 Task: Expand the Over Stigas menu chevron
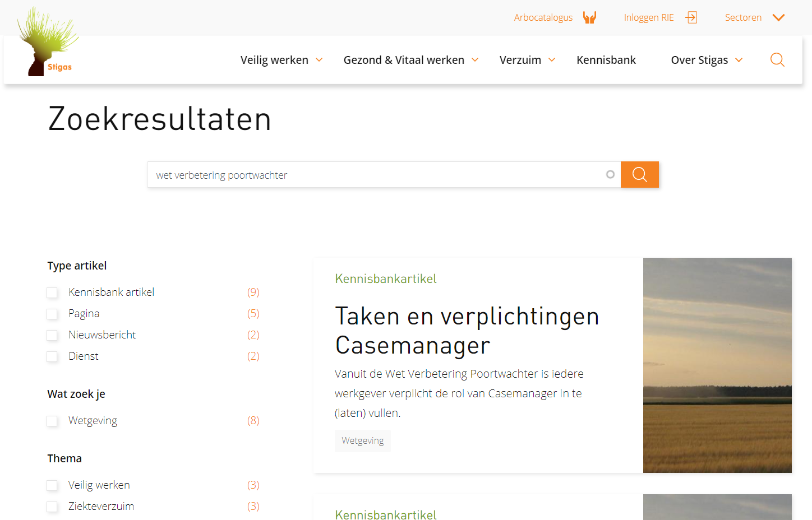[739, 60]
